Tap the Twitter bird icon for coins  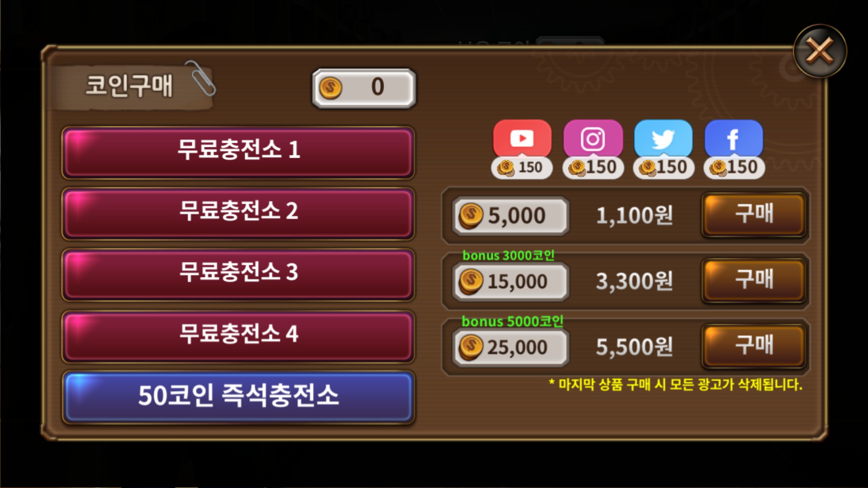click(663, 138)
